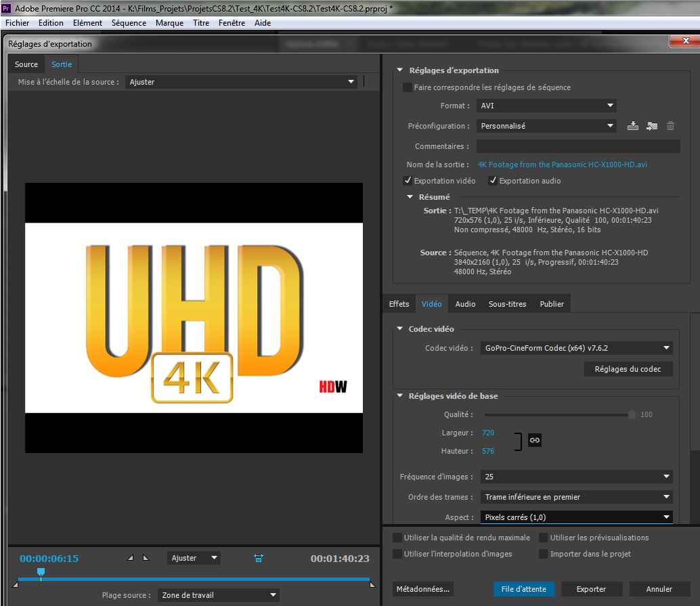Collapse the Codec vidéo section
The image size is (700, 606).
pyautogui.click(x=399, y=328)
